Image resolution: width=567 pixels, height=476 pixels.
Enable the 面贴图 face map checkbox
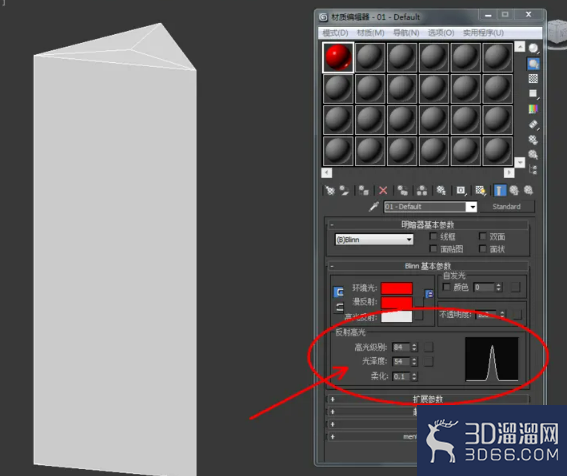(433, 248)
